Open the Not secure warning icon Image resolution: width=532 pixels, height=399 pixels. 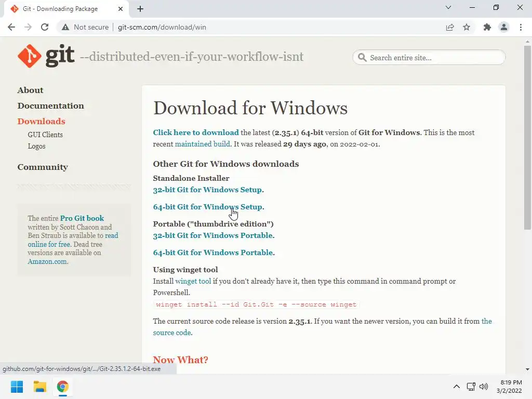pos(65,27)
